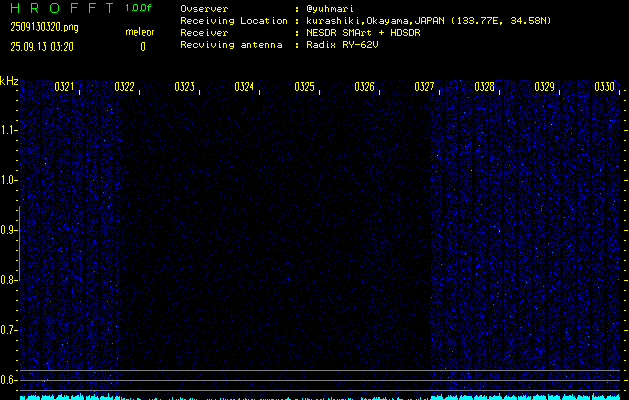Click the 0.7 frequency axis label
This screenshot has width=629, height=400.
pos(8,330)
